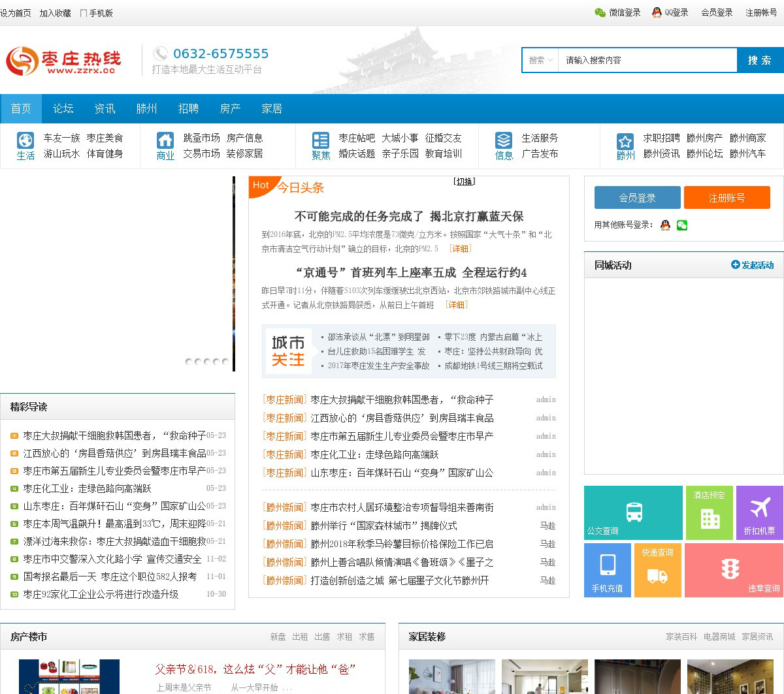Open the 折扣机票 discount flights tile
The width and height of the screenshot is (784, 694).
(759, 513)
